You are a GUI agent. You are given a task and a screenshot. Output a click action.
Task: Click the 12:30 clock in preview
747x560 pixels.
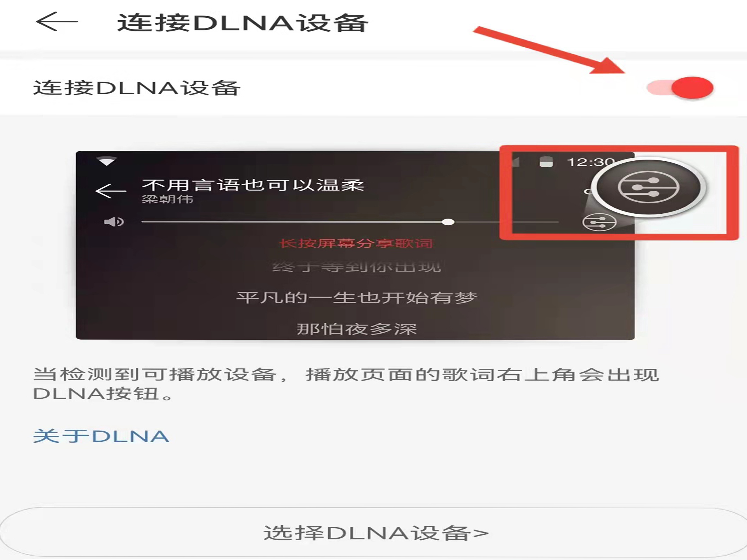590,162
